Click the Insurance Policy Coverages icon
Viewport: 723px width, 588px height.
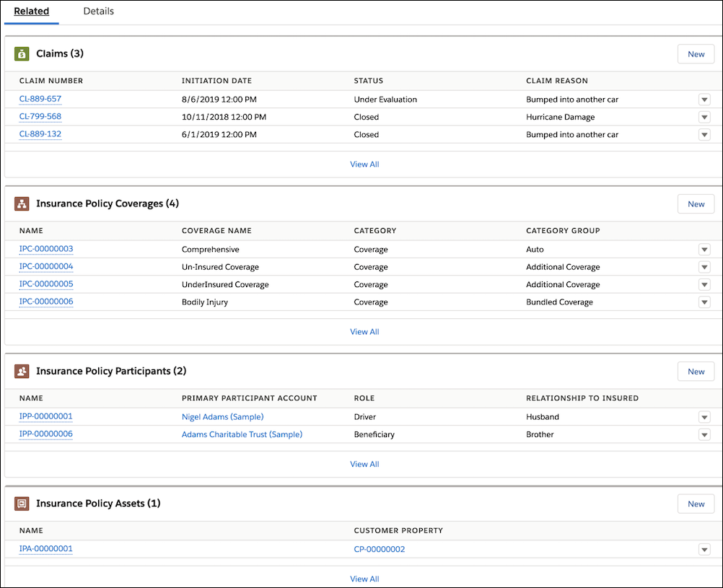click(22, 204)
